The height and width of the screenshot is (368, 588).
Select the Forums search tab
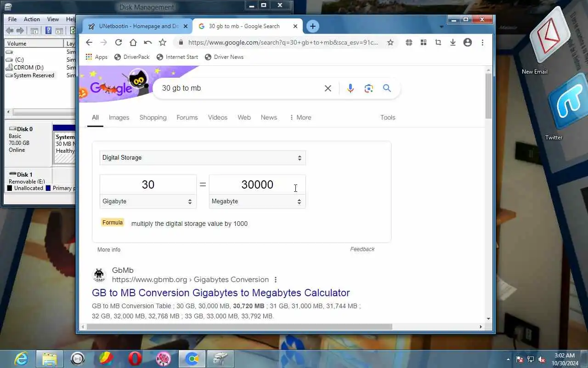[x=187, y=117]
